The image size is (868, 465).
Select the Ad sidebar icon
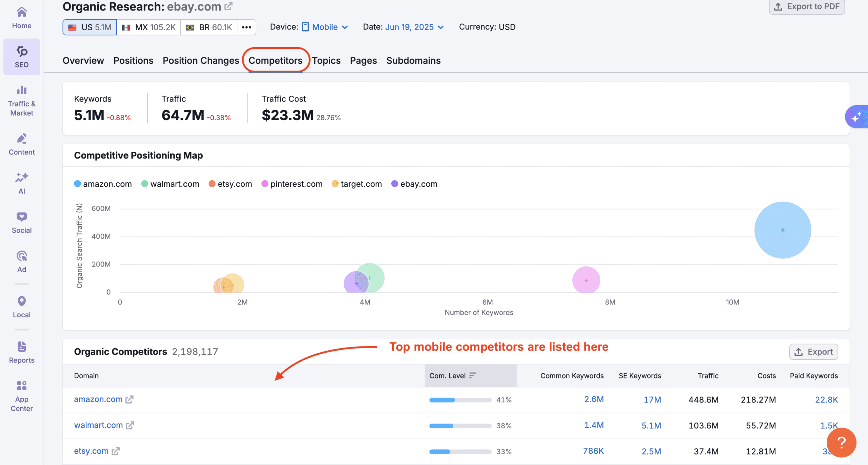(x=21, y=261)
